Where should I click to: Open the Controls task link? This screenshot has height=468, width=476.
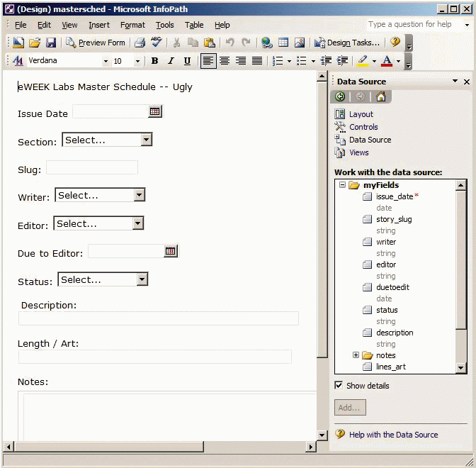[x=363, y=127]
